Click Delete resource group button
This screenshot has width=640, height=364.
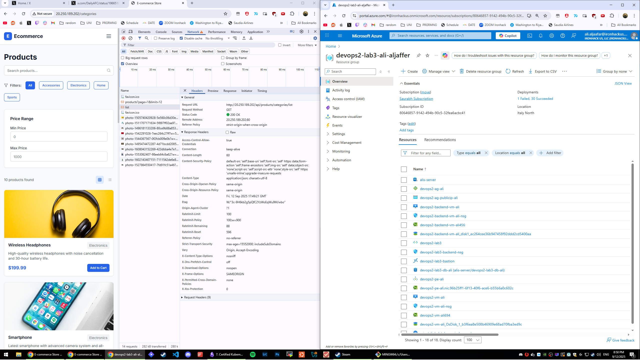[480, 71]
